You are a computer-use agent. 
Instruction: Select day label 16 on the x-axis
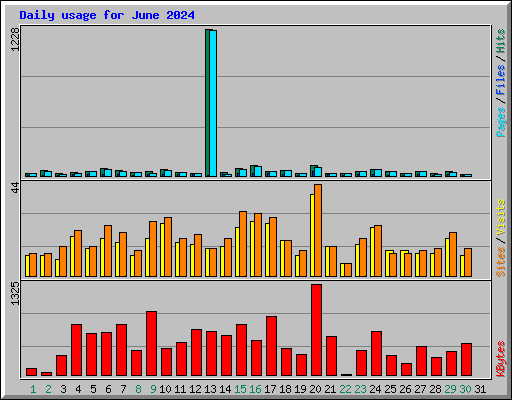point(255,389)
